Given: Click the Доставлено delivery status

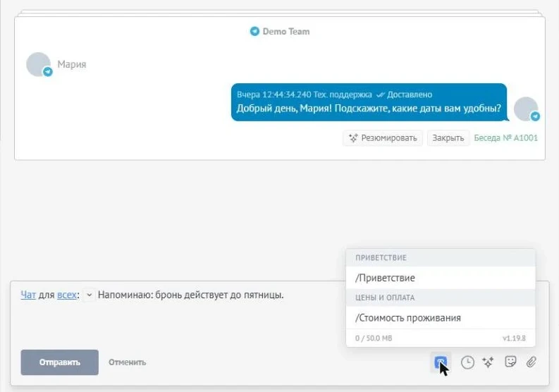Looking at the screenshot, I should pyautogui.click(x=410, y=94).
